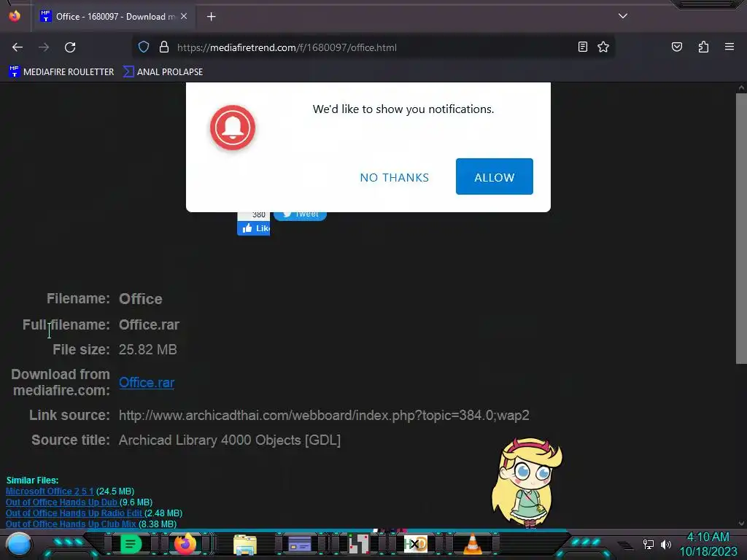Go back to the previous page

[18, 47]
